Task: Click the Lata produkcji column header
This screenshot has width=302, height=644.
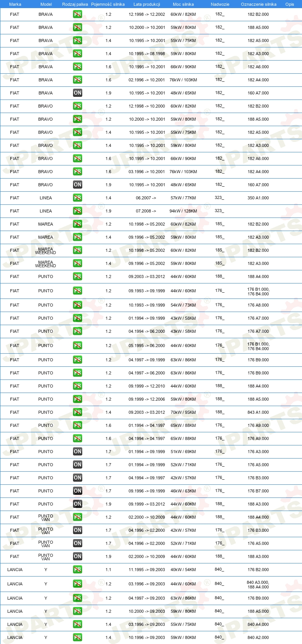Action: coord(147,4)
